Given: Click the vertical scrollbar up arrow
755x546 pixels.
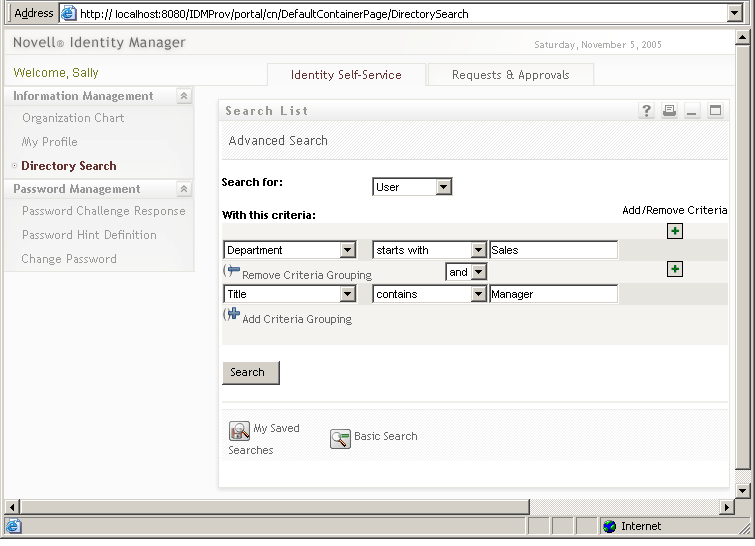Looking at the screenshot, I should (742, 37).
